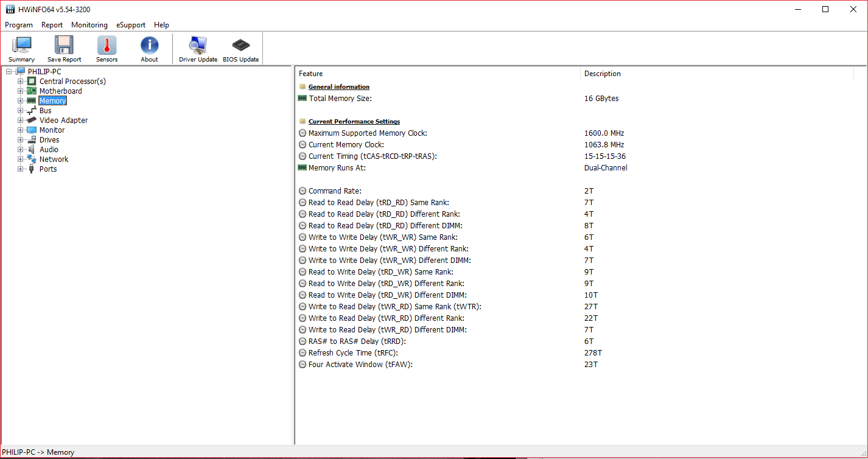Launch the Driver Update icon
This screenshot has height=459, width=868.
pos(198,45)
